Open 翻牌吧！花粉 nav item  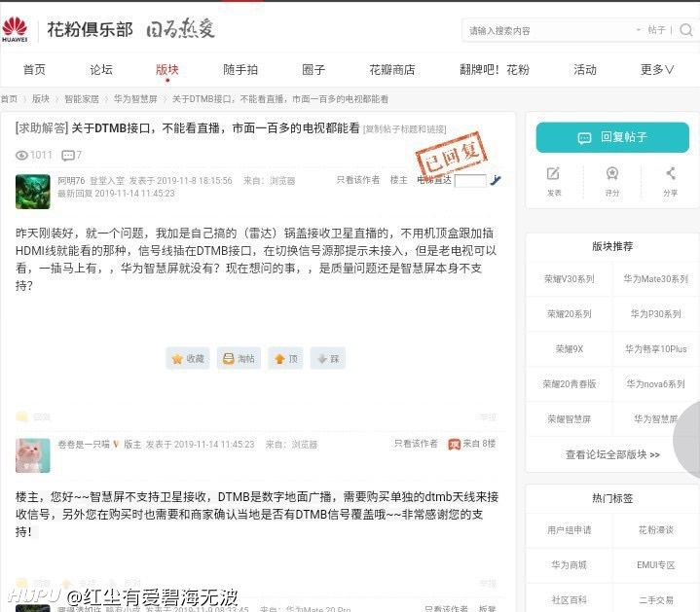point(495,70)
